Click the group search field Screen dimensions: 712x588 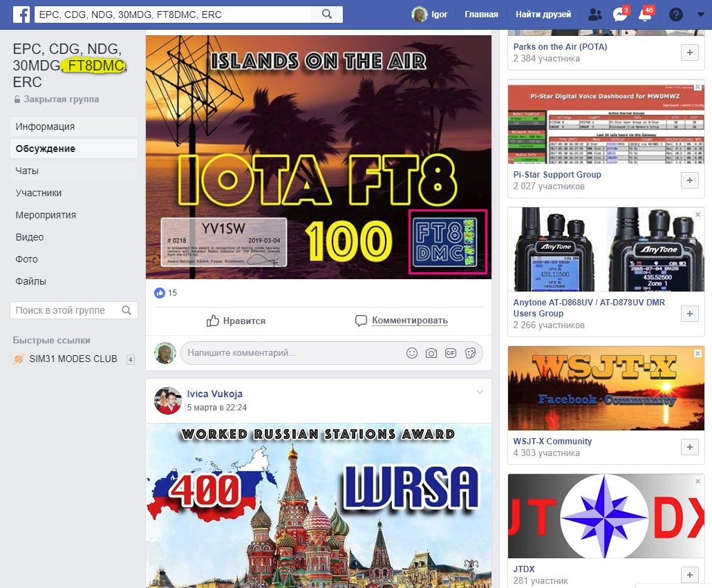coord(66,310)
